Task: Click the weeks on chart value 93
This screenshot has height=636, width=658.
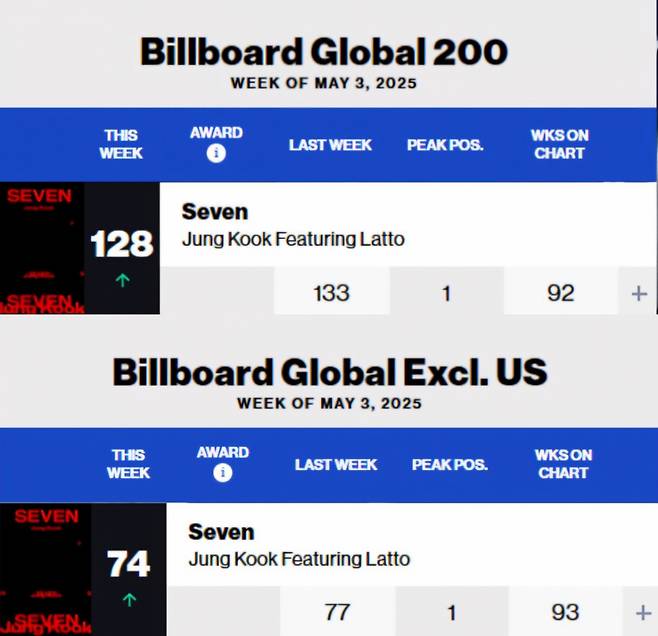Action: 565,611
